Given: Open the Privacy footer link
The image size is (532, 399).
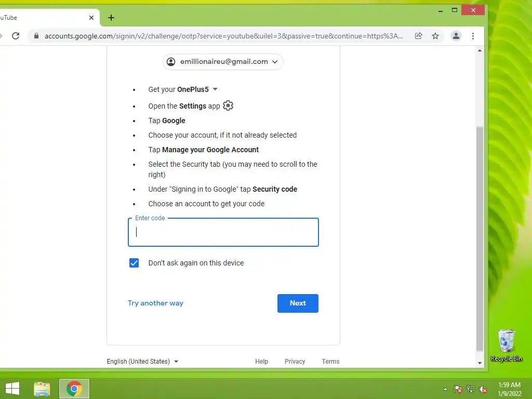Looking at the screenshot, I should (295, 362).
